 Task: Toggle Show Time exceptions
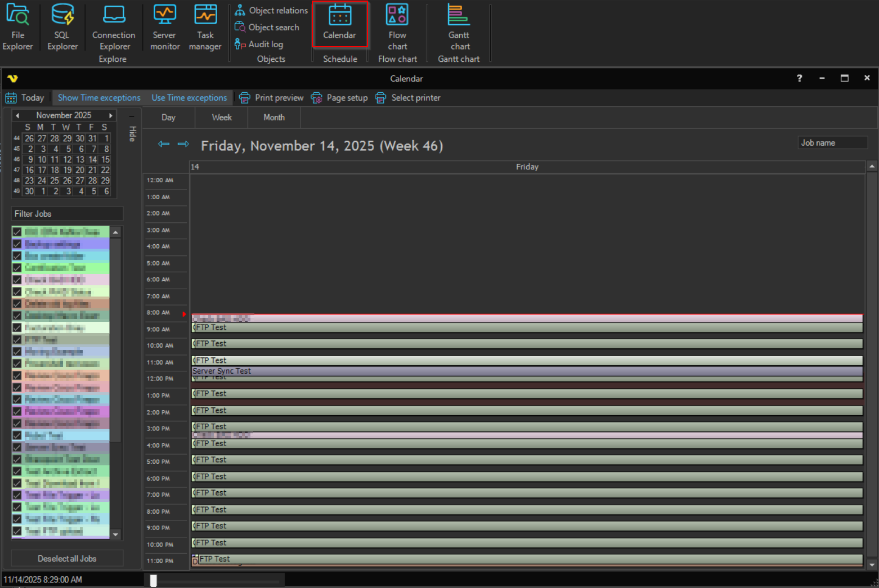pyautogui.click(x=99, y=98)
